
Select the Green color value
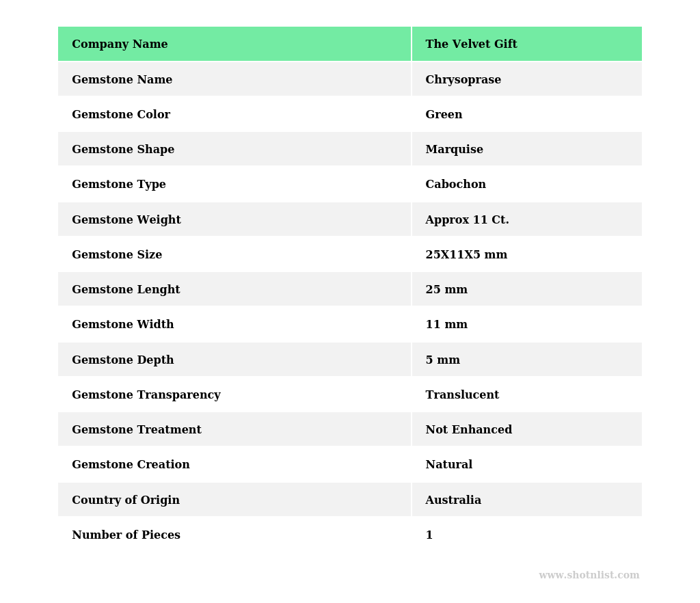click(444, 115)
